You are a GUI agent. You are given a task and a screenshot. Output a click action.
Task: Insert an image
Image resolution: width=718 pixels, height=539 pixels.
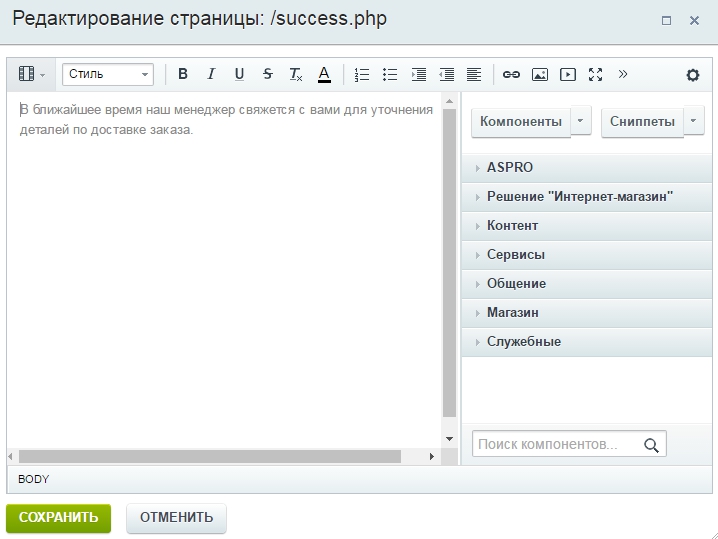[540, 74]
